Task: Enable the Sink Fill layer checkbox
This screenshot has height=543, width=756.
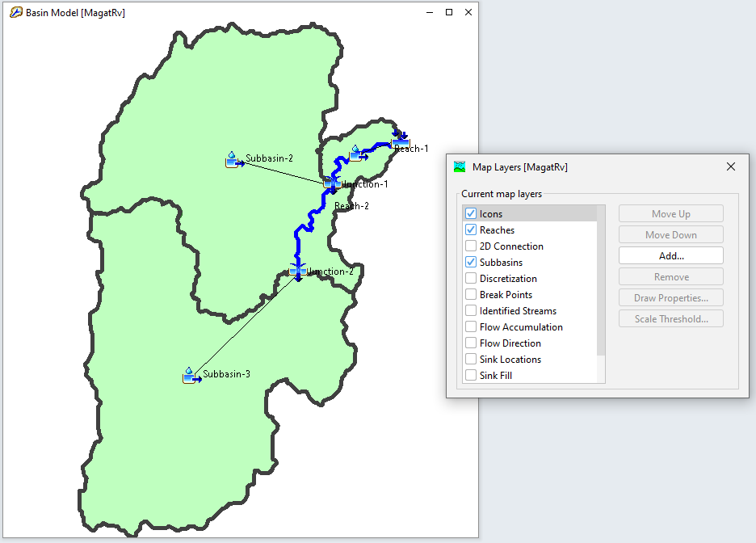Action: pyautogui.click(x=471, y=375)
